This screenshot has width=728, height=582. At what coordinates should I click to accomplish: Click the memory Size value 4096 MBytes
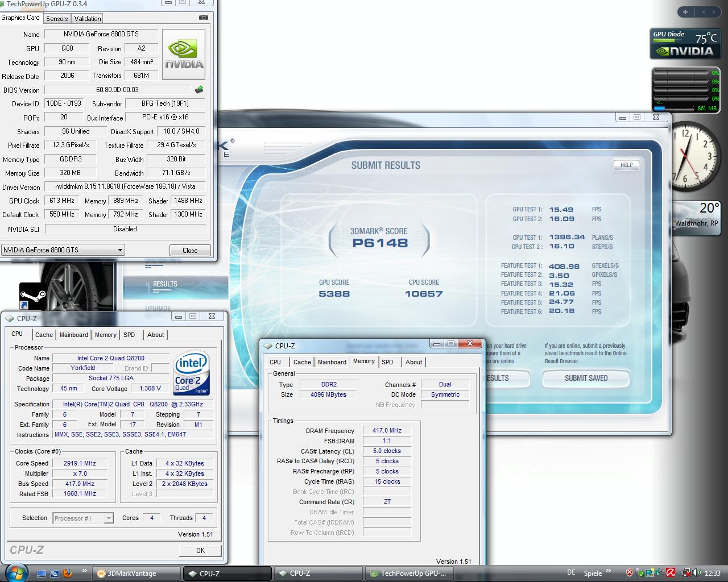(x=328, y=394)
